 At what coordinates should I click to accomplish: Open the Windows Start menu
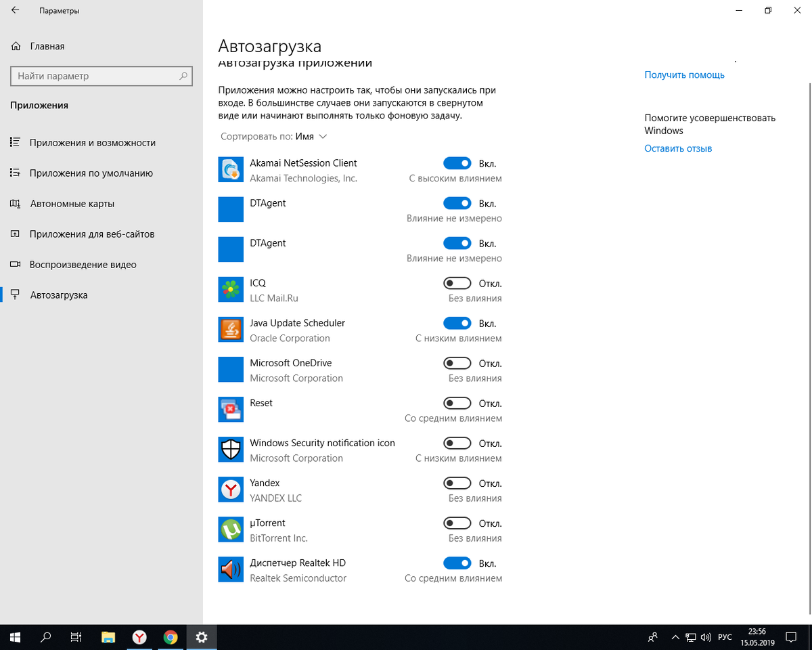(15, 637)
